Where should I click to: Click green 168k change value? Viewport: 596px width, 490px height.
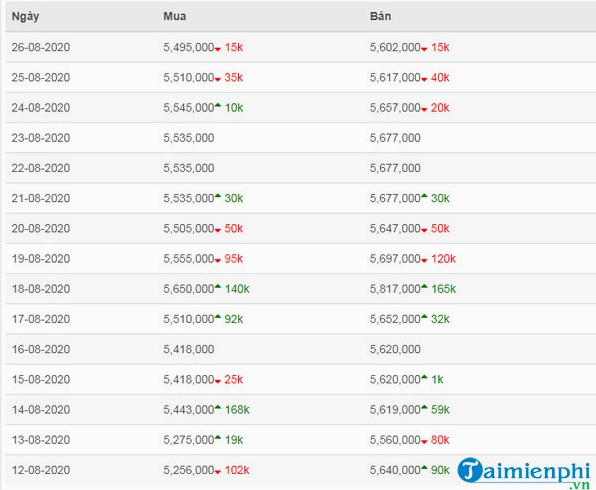click(237, 410)
